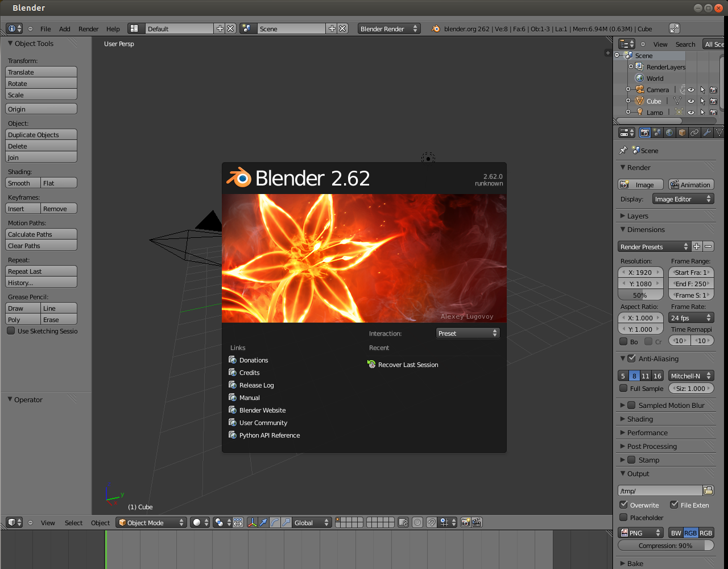Enable the Rotate manipulator icon
This screenshot has width=728, height=569.
(x=275, y=522)
